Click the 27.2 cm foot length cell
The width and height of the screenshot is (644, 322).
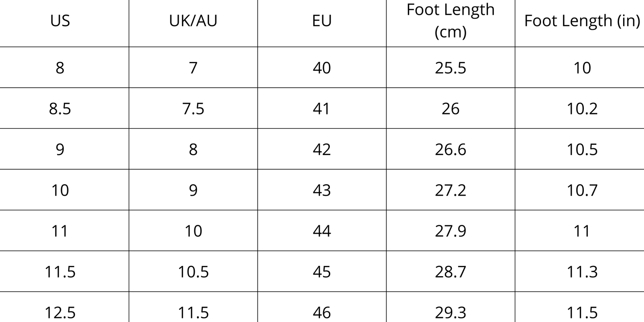(450, 190)
